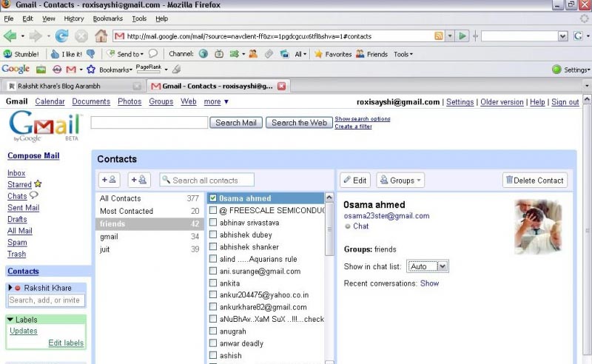Image resolution: width=592 pixels, height=364 pixels.
Task: Click in the Search all contacts field
Action: [206, 180]
